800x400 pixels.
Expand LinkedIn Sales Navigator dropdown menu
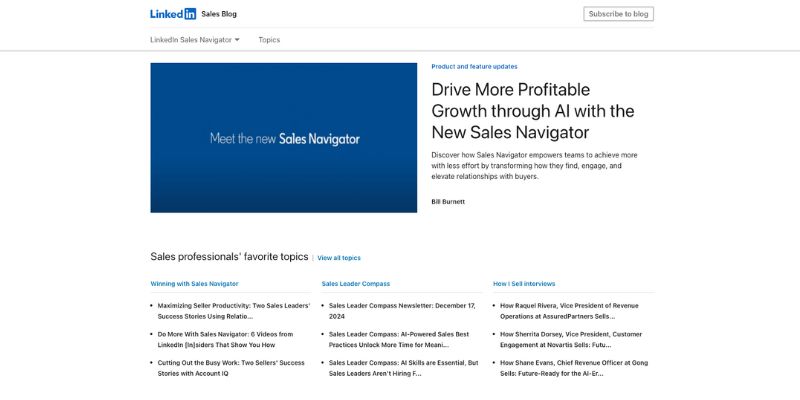pos(194,40)
